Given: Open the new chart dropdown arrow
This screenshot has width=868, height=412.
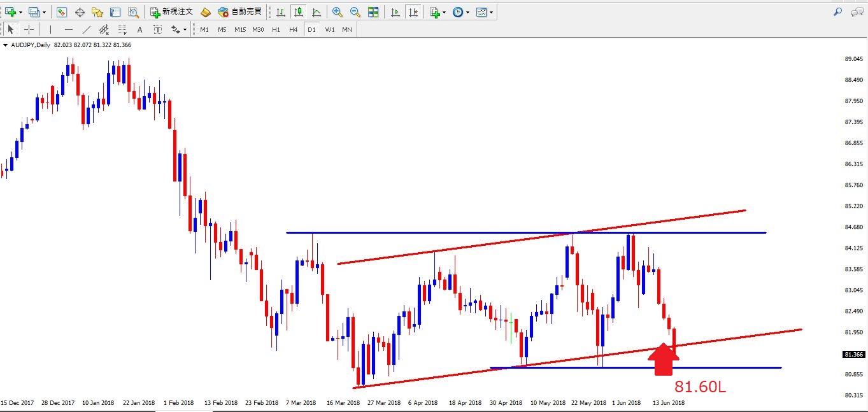Looking at the screenshot, I should 21,12.
